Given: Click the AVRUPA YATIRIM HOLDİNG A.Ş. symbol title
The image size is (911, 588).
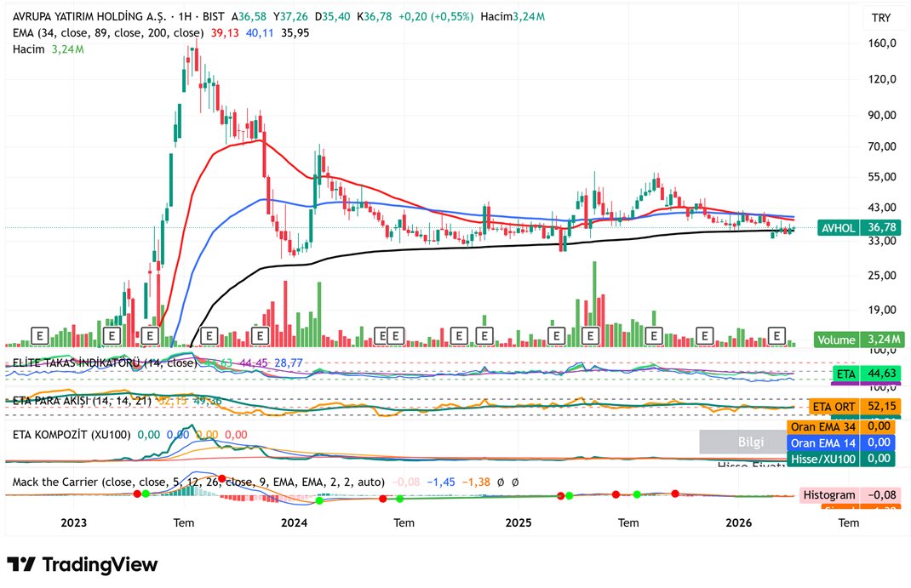Looking at the screenshot, I should pos(89,17).
